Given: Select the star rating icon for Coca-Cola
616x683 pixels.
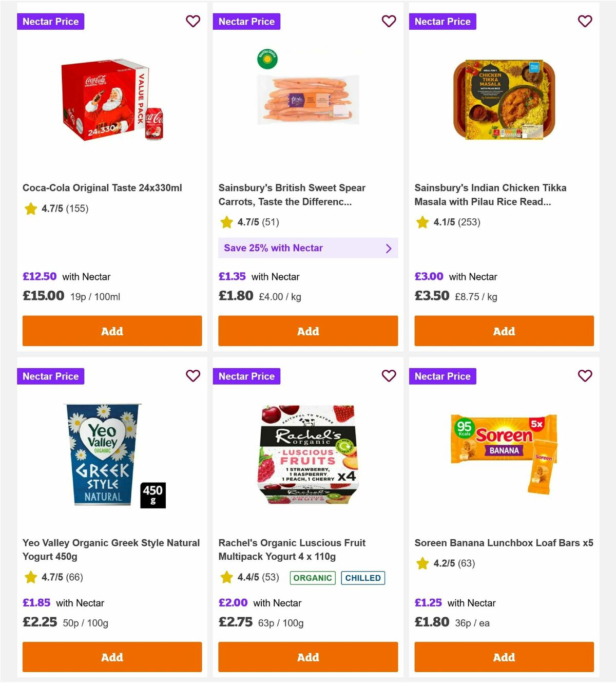Looking at the screenshot, I should [30, 208].
